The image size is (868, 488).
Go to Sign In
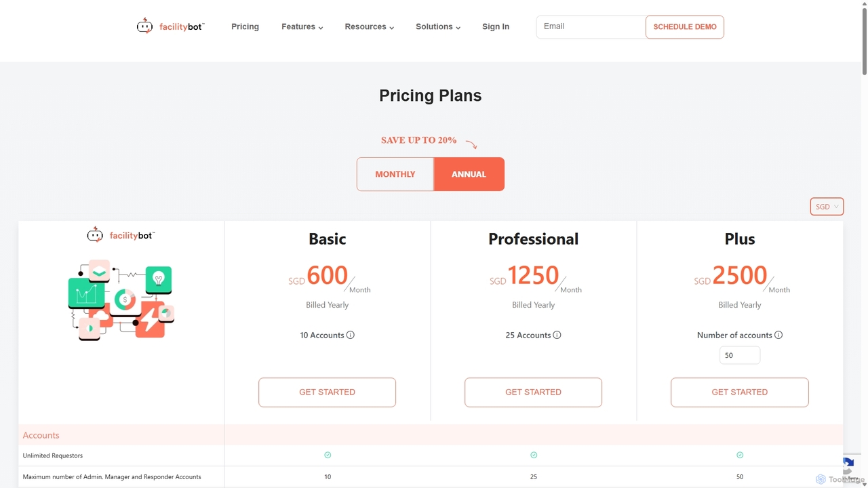[496, 27]
